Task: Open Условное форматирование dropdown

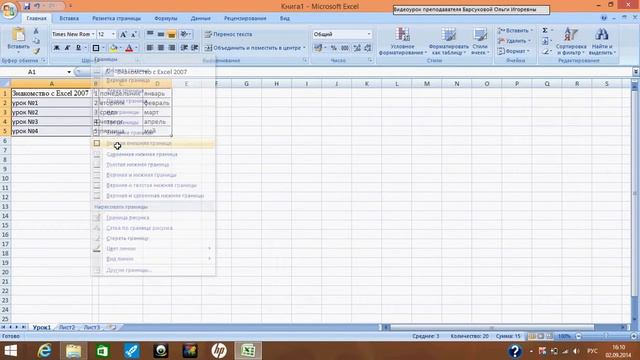Action: point(402,41)
